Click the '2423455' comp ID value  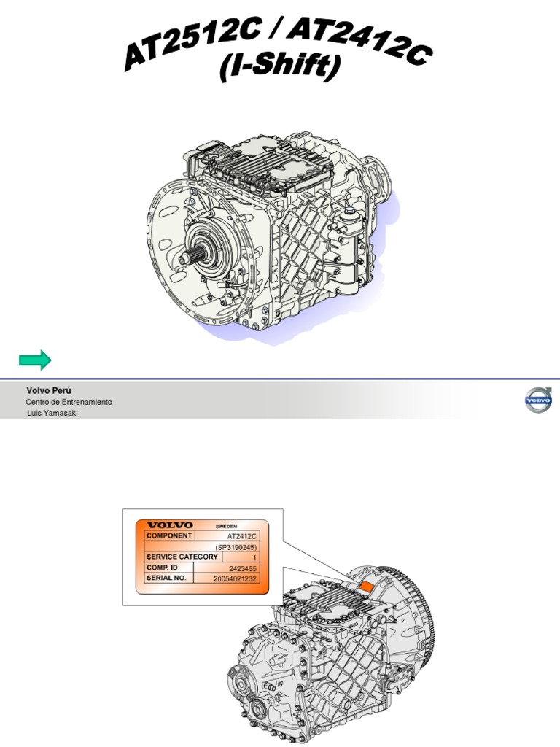coord(243,568)
